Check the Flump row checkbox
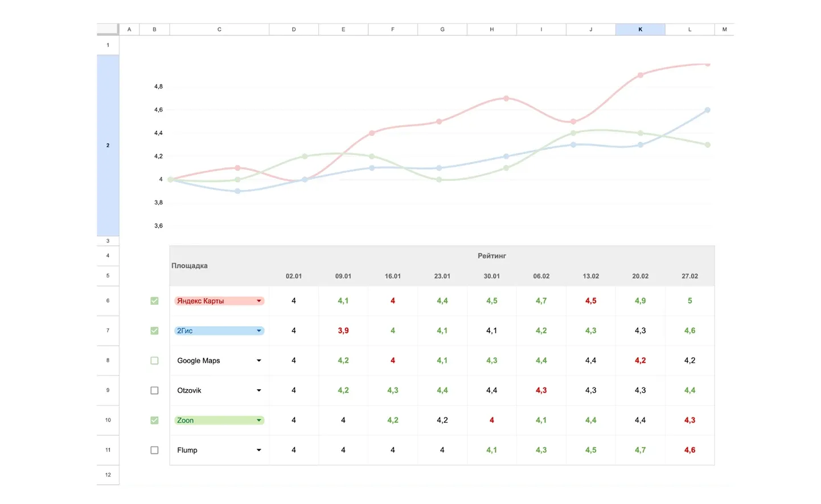Viewport: 821px width, 504px height. click(154, 450)
